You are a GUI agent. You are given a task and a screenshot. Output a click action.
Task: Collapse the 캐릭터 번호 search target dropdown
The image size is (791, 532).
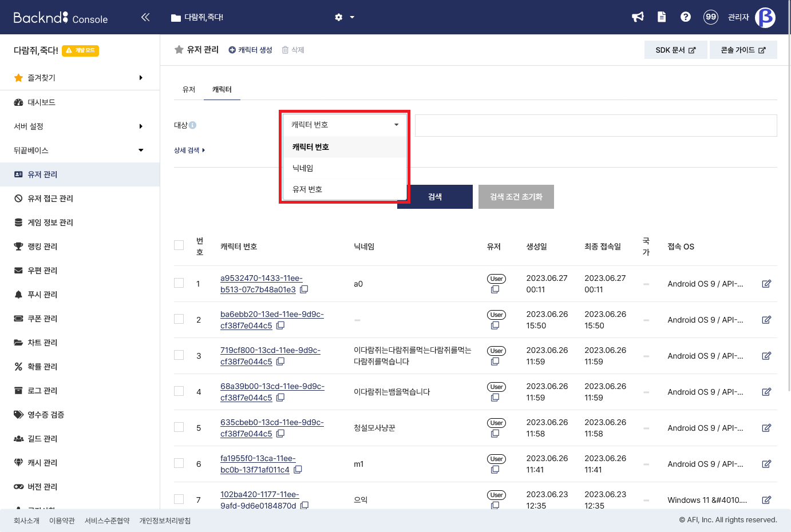[x=345, y=125]
